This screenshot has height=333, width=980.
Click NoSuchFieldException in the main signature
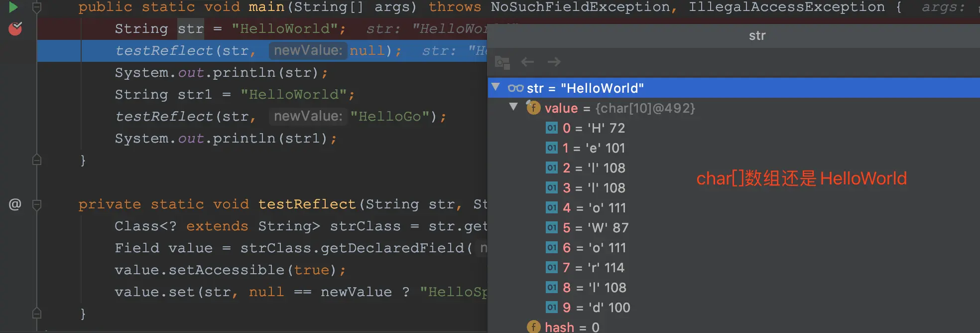pyautogui.click(x=581, y=7)
